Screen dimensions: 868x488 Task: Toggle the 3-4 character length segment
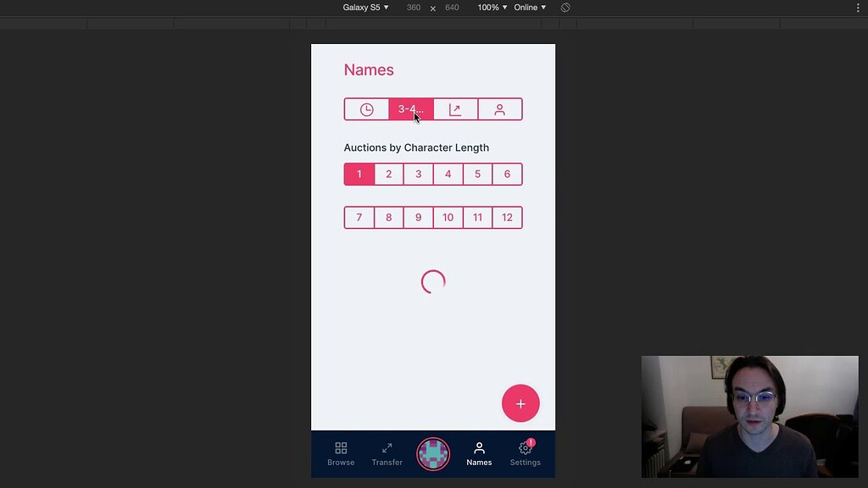(410, 108)
